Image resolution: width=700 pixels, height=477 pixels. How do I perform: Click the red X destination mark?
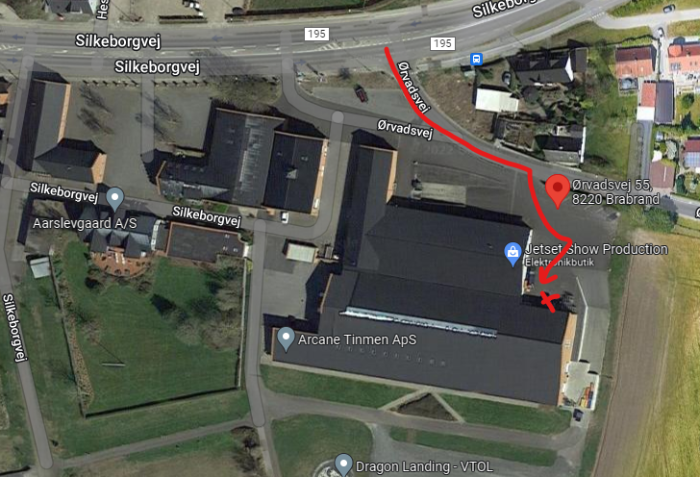550,301
